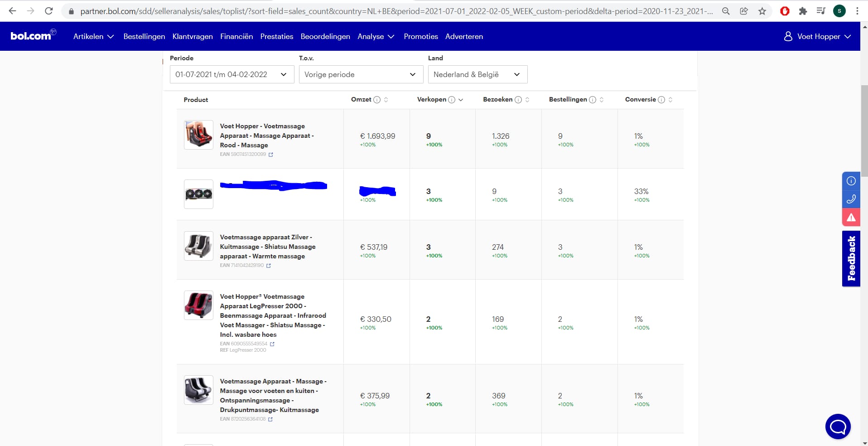The height and width of the screenshot is (446, 868).
Task: Open EAN 5907451320099 external link icon
Action: (x=271, y=155)
